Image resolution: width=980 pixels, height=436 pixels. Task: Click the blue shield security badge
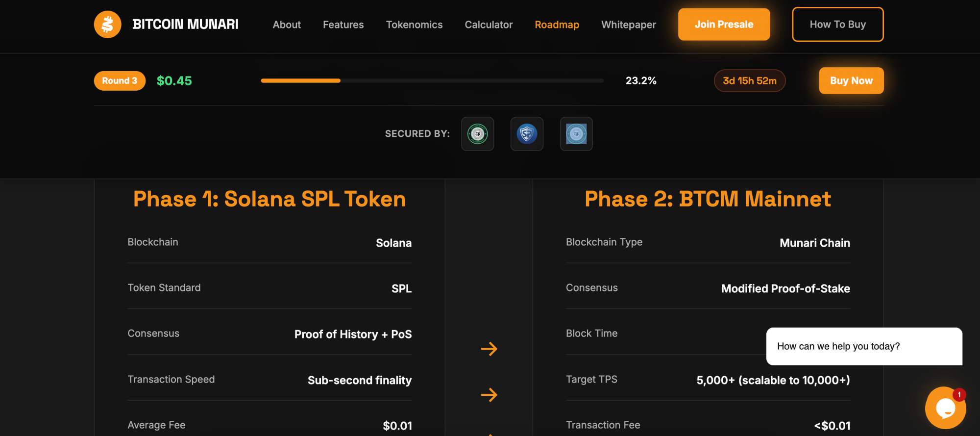pos(527,134)
